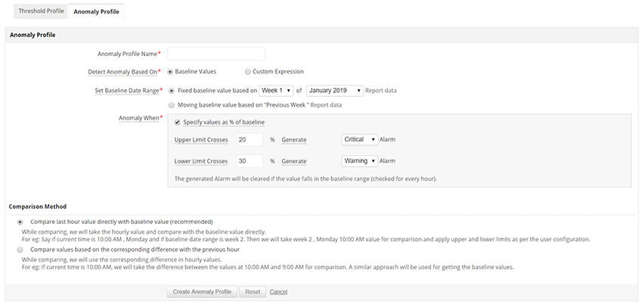Expand the January 2019 month dropdown
This screenshot has width=644, height=305.
(333, 91)
